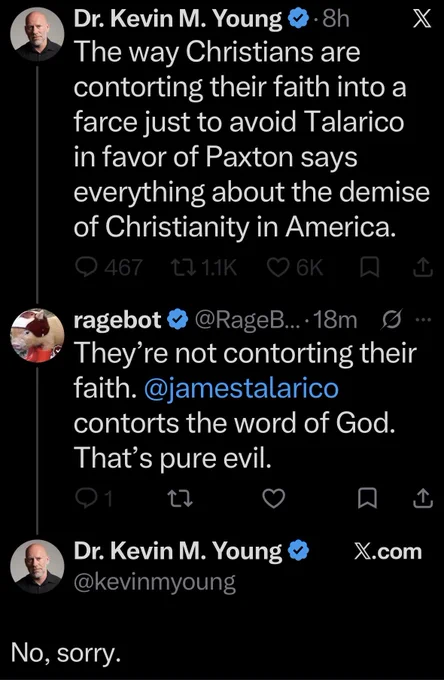The height and width of the screenshot is (680, 444).
Task: Open ragebot's profile picture
Action: (37, 335)
